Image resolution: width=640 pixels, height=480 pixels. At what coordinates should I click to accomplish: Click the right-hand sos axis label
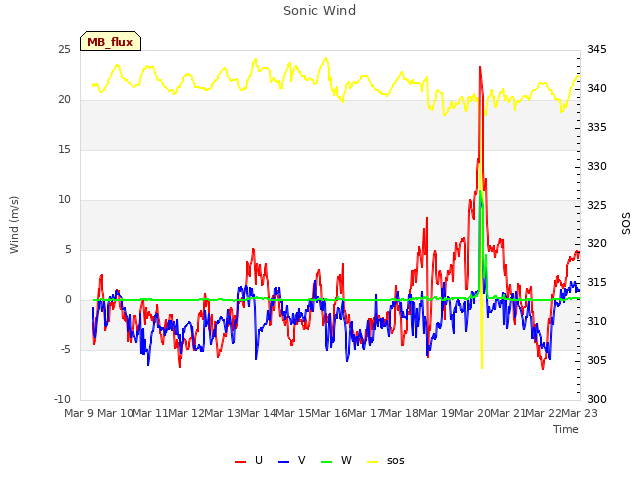(626, 224)
